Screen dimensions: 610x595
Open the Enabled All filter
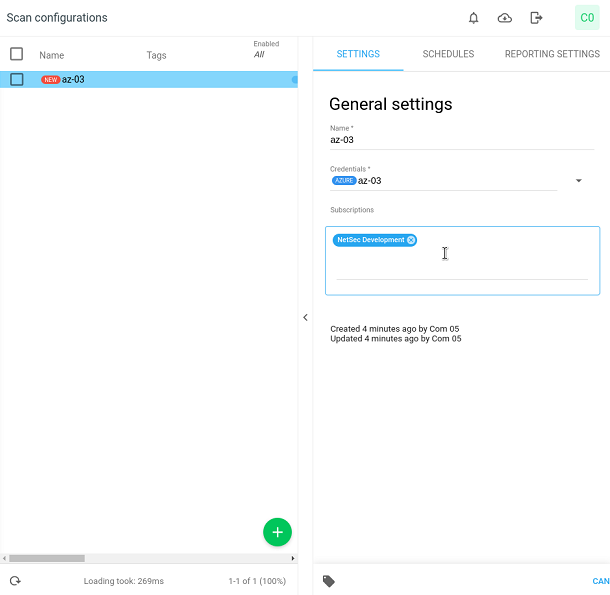pyautogui.click(x=259, y=55)
